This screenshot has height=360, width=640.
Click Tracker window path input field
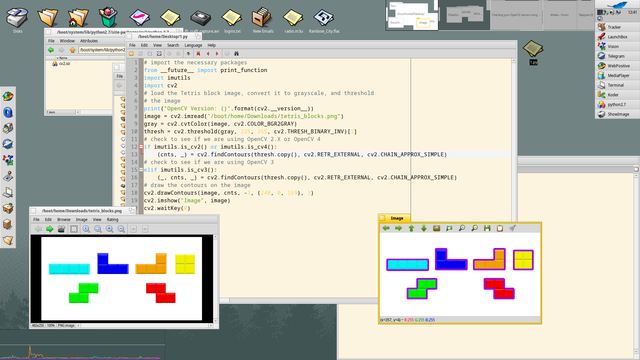(x=102, y=50)
